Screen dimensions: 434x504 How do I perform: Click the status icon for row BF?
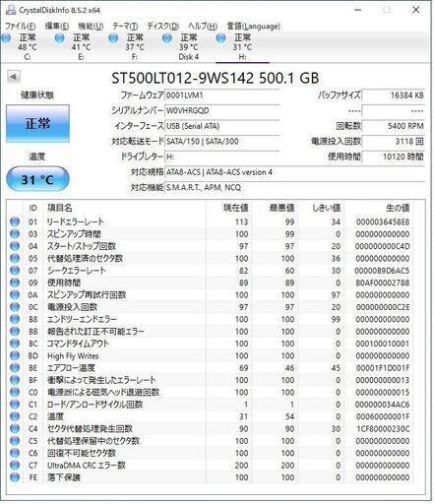point(15,380)
